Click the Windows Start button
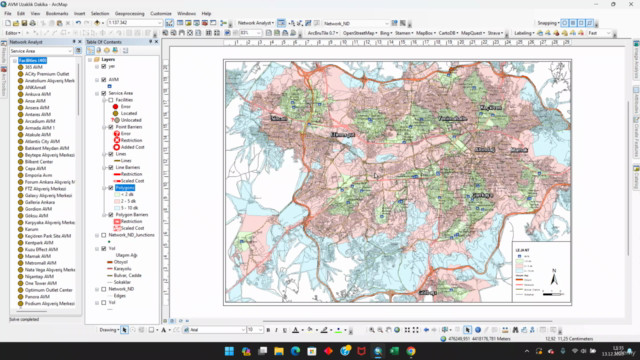The image size is (640, 360). (229, 351)
